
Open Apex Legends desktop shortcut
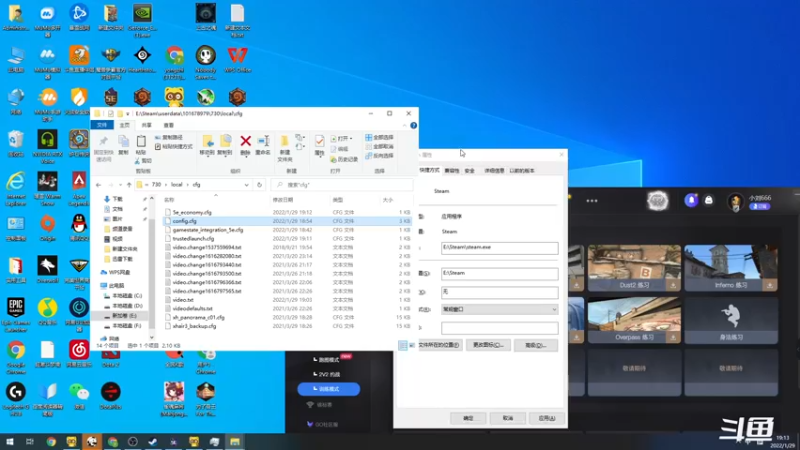[79, 187]
